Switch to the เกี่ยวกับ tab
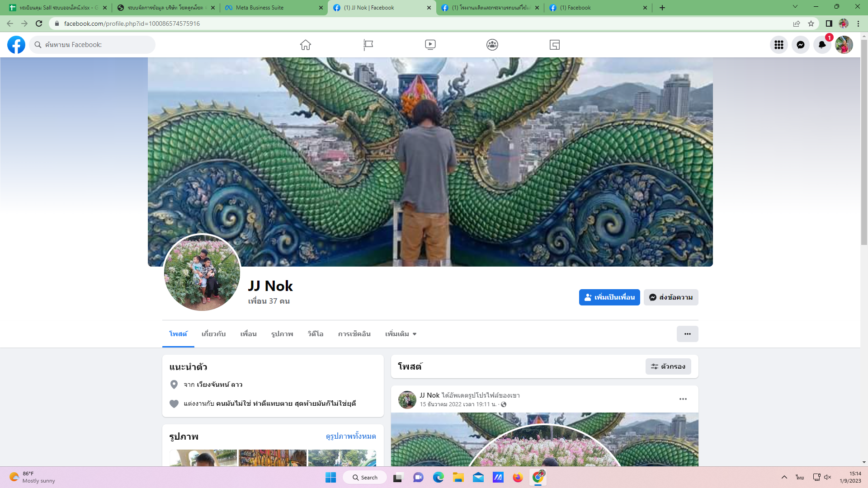868x488 pixels. click(213, 334)
